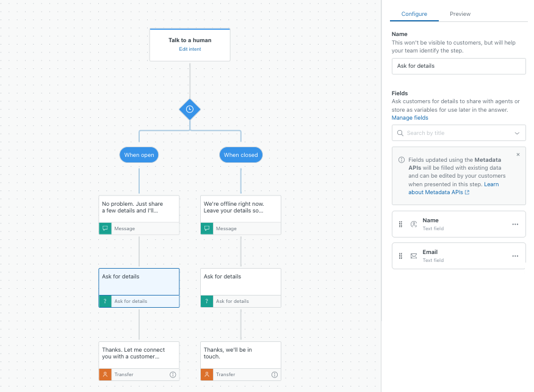The image size is (534, 392).
Task: Click the Message icon under 'No problem' step
Action: tap(106, 228)
